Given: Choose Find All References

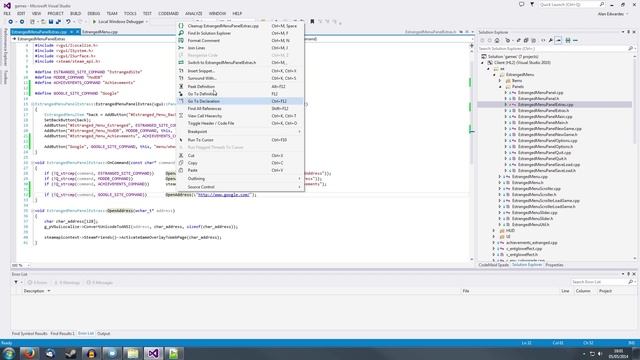Looking at the screenshot, I should pos(240,109).
